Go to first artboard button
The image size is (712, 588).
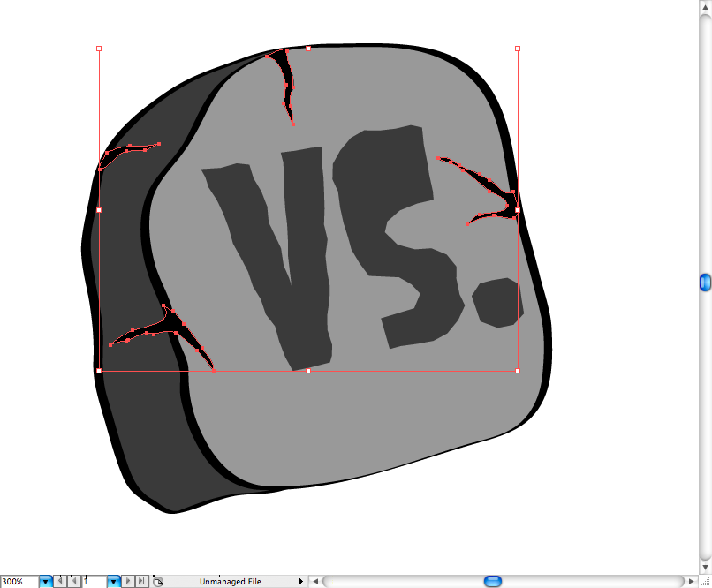59,582
